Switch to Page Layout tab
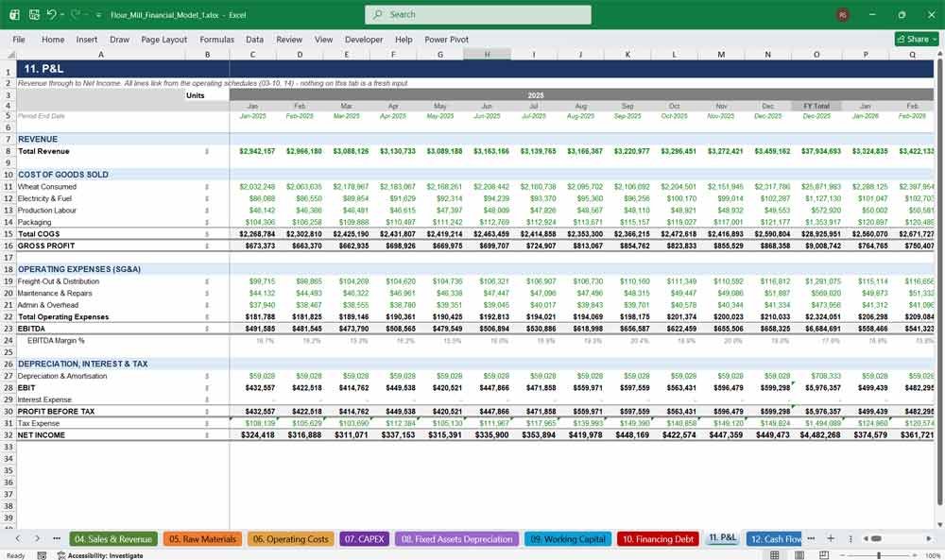This screenshot has height=560, width=945. pos(163,39)
